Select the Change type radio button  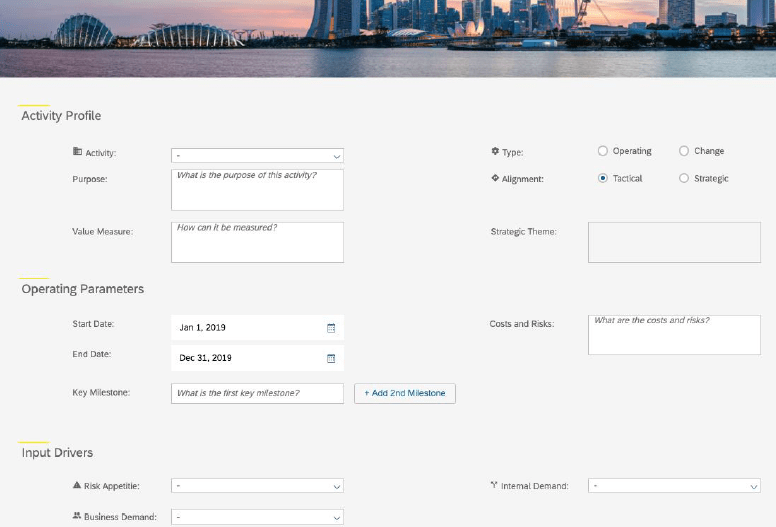[x=684, y=151]
